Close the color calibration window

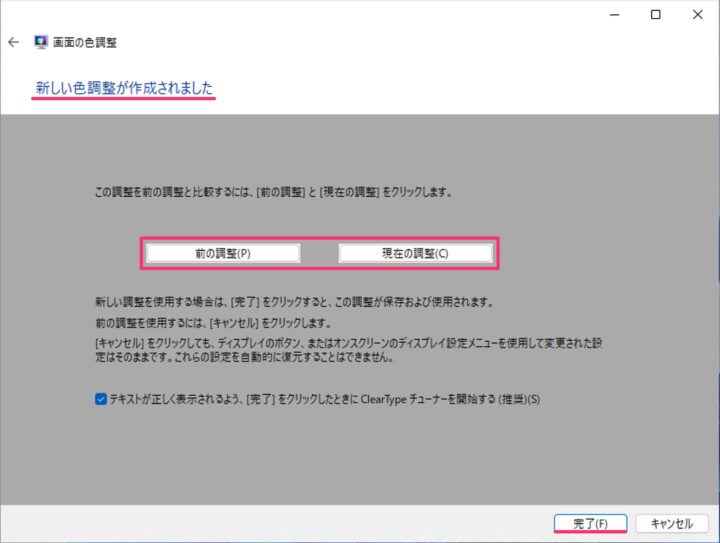click(x=698, y=15)
